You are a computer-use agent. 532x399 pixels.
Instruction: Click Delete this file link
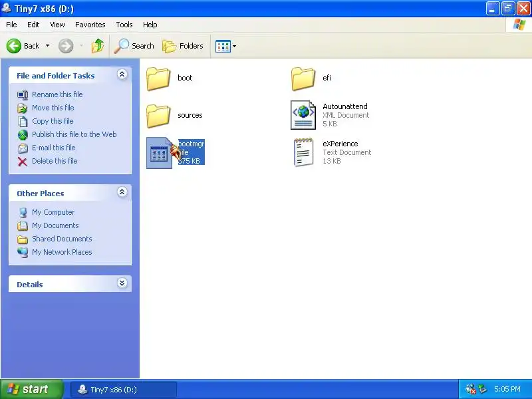[x=55, y=161]
